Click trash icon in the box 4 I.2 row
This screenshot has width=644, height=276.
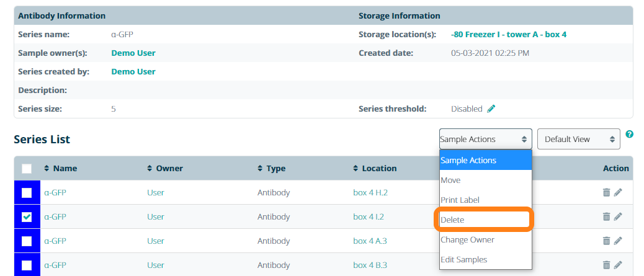coord(606,216)
